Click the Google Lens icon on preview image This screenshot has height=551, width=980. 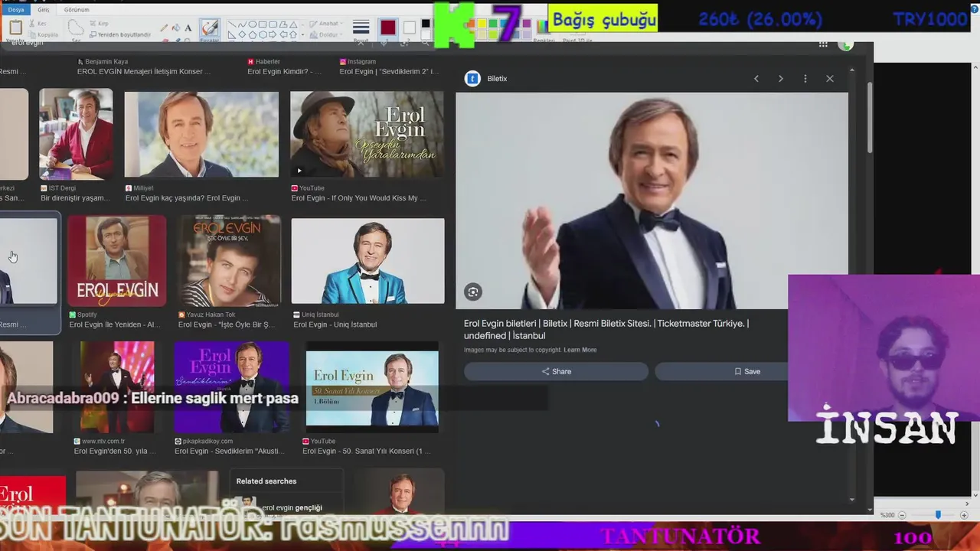[x=473, y=292]
